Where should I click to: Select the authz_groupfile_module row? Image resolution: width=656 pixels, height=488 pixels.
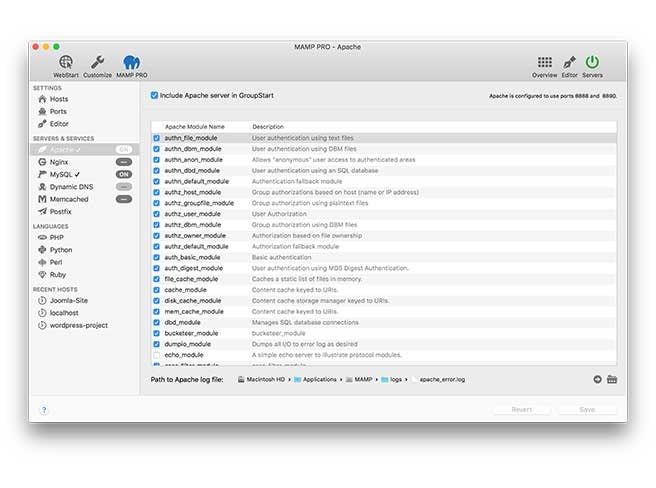[384, 203]
